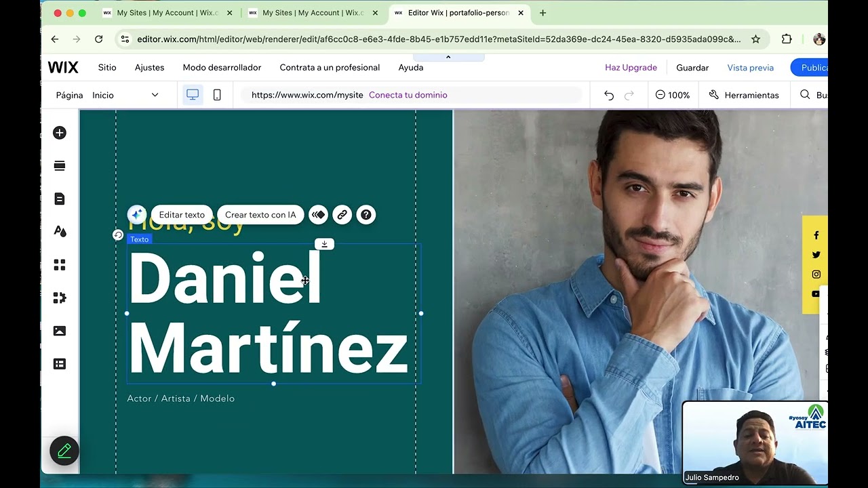
Task: Click the rotate handle on text box
Action: pos(118,235)
